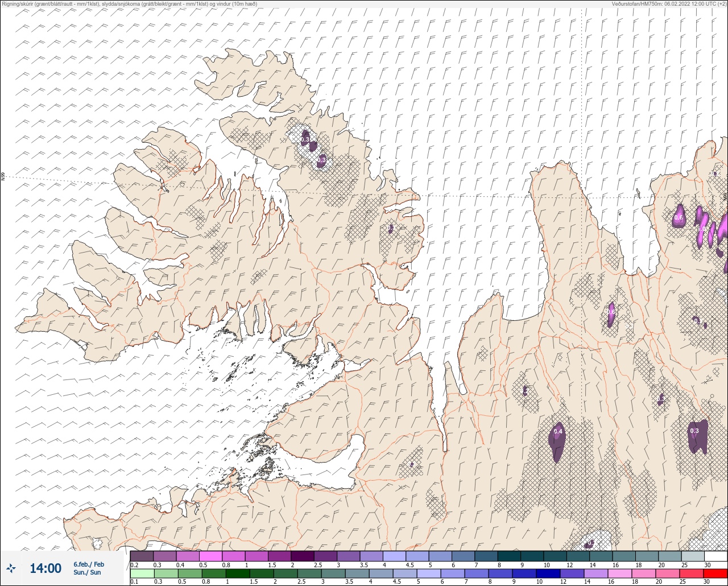Click the four-pointed star logo beside 14:00

[x=11, y=568]
